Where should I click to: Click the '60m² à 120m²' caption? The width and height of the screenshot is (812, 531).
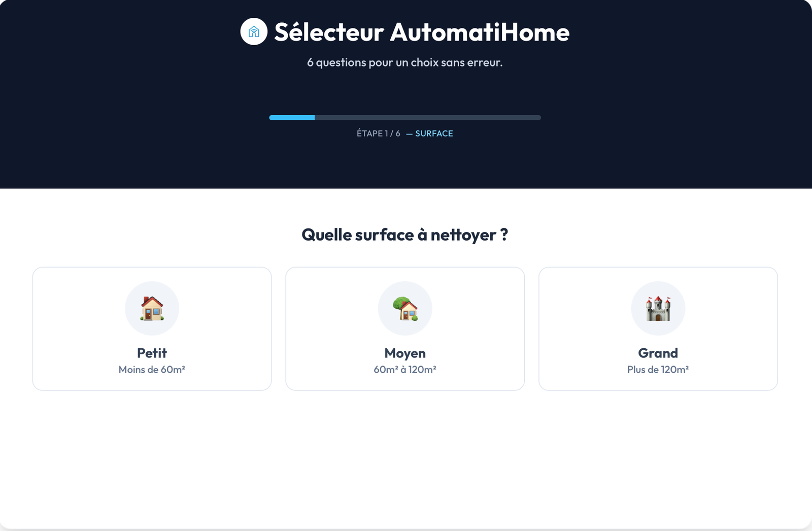pos(405,370)
